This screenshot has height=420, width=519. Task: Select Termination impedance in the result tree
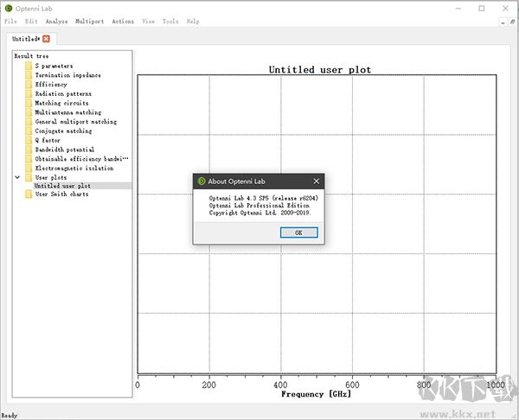pos(67,75)
